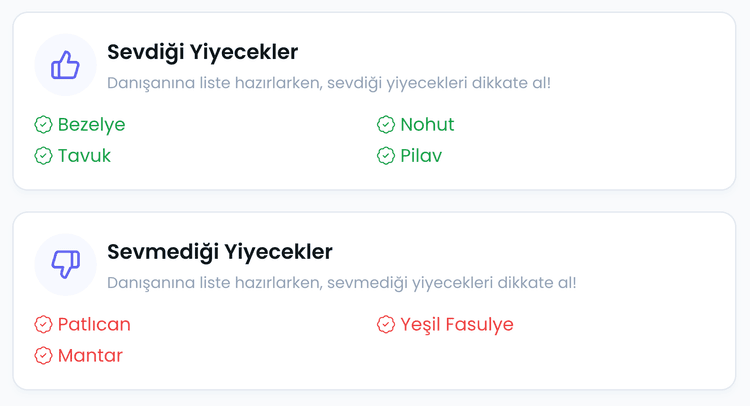Click the green check badge beside Bezelye
Image resolution: width=750 pixels, height=406 pixels.
(x=43, y=125)
